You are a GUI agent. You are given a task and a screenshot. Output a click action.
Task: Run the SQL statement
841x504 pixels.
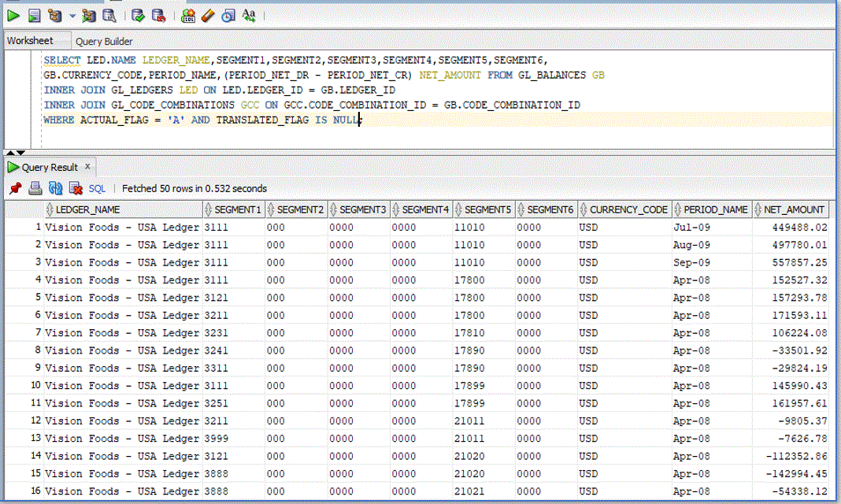13,13
